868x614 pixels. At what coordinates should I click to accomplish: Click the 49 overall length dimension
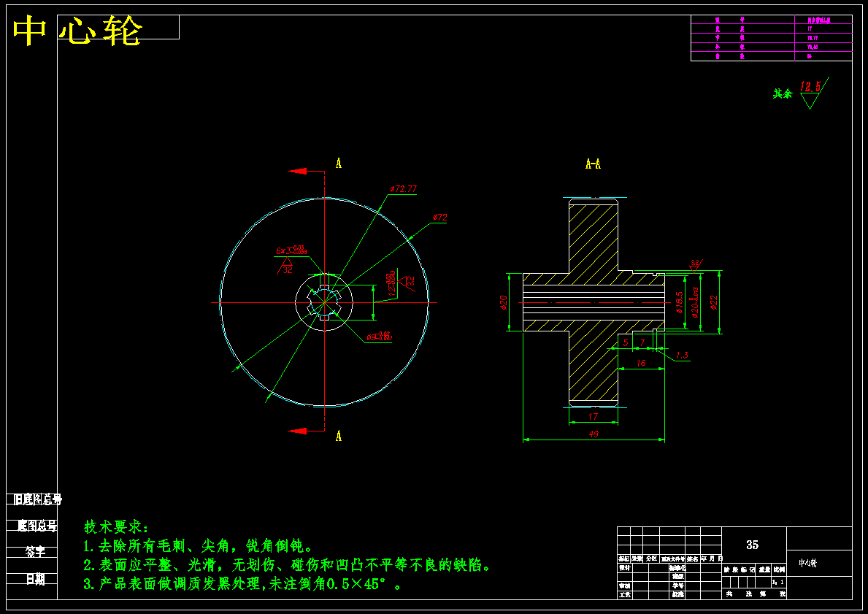[x=594, y=434]
